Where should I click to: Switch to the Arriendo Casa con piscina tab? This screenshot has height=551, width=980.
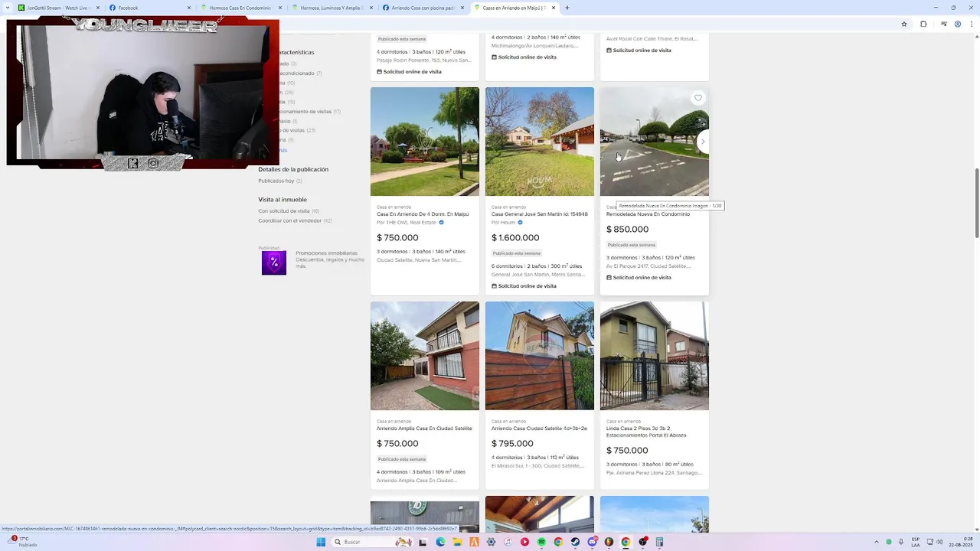click(423, 8)
